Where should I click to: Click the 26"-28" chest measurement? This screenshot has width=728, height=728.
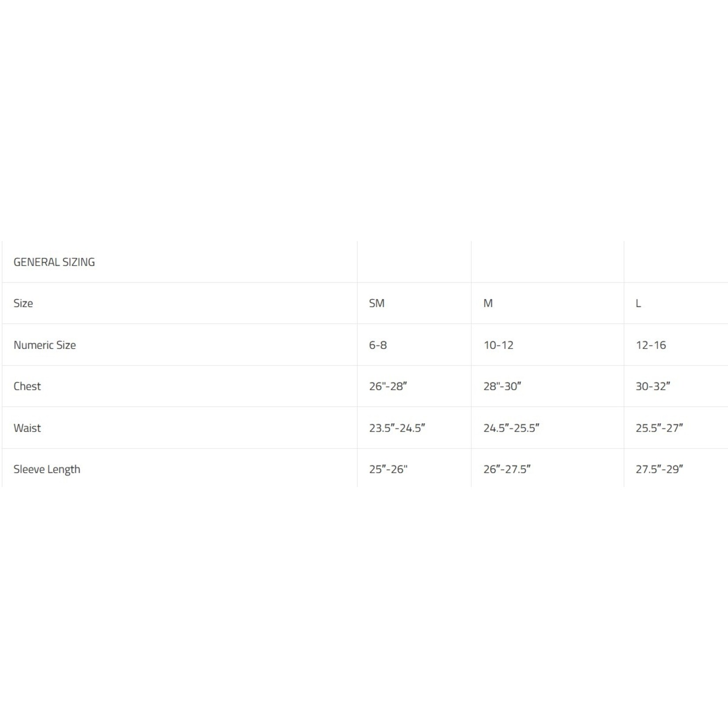388,386
